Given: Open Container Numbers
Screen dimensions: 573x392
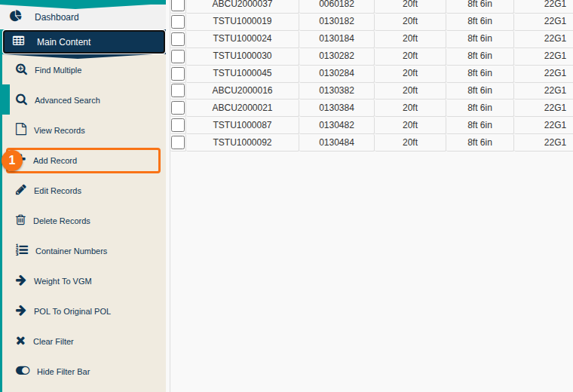Looking at the screenshot, I should (84, 250).
